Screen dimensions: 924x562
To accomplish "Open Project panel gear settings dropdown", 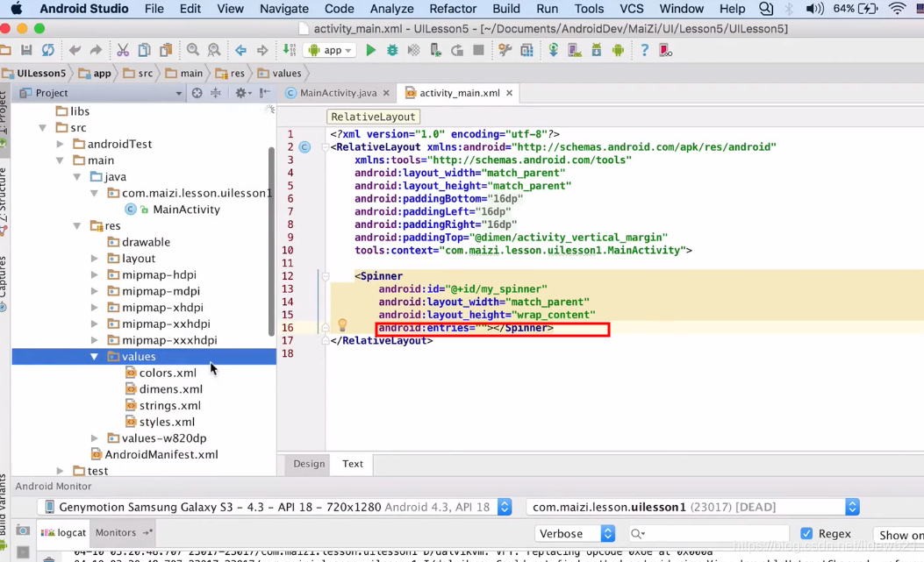I will [243, 93].
